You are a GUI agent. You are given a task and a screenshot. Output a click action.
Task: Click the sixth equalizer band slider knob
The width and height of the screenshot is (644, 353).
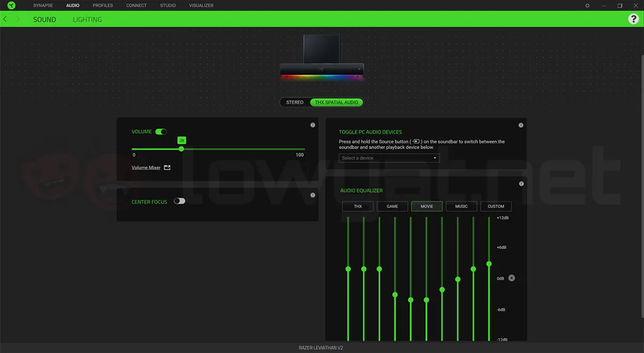[x=427, y=300]
